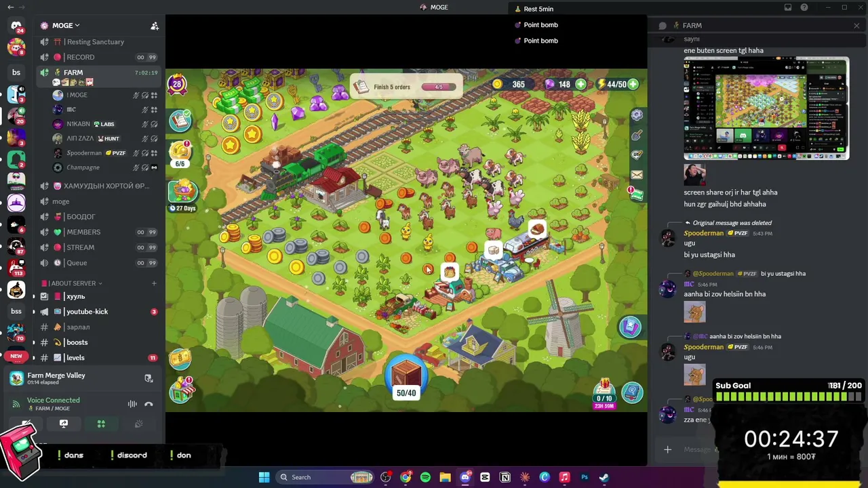Join the Resting Sanctuary voice channel
The image size is (868, 488).
tap(99, 42)
